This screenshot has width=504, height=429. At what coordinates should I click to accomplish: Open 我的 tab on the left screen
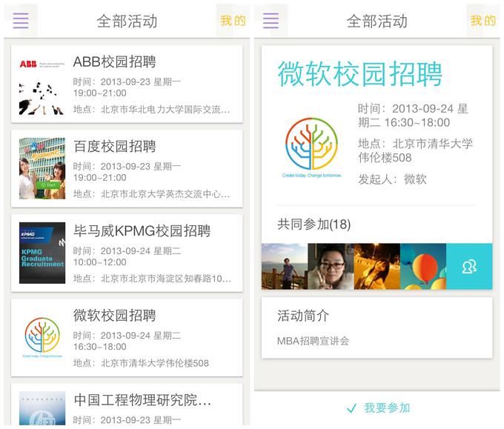click(233, 21)
